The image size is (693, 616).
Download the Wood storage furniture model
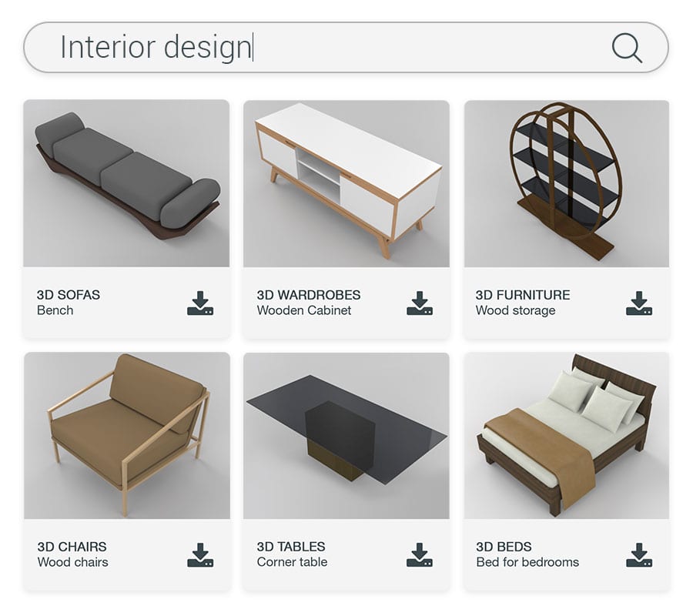click(x=639, y=303)
